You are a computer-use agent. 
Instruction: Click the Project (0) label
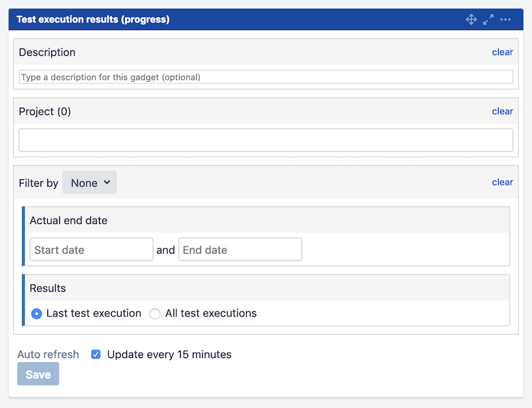point(45,112)
